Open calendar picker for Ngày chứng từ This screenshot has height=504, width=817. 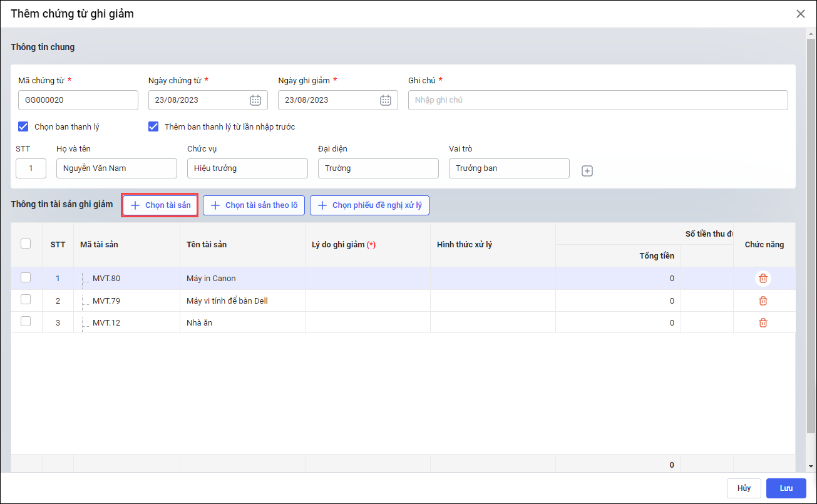click(x=255, y=100)
